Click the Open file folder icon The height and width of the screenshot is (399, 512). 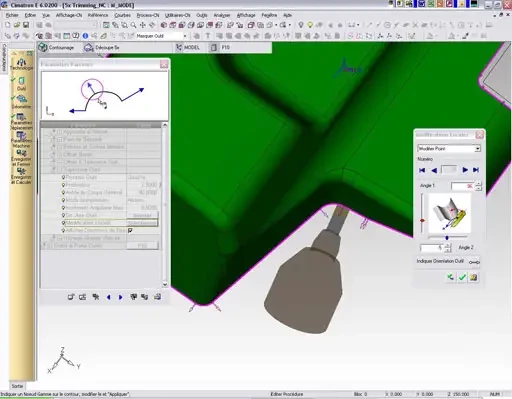point(17,25)
